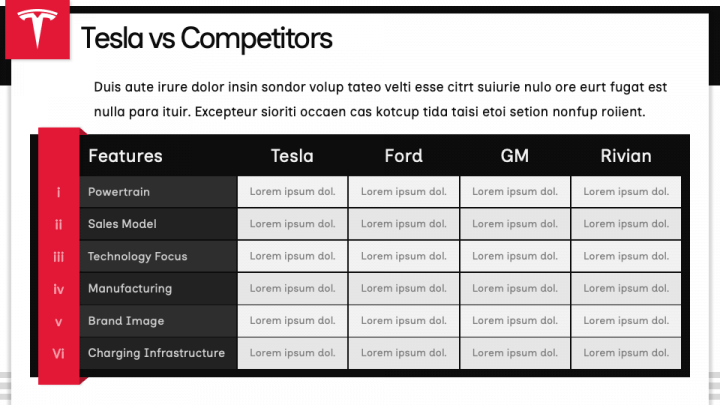This screenshot has width=720, height=405.
Task: Click the Features column header
Action: coord(125,156)
